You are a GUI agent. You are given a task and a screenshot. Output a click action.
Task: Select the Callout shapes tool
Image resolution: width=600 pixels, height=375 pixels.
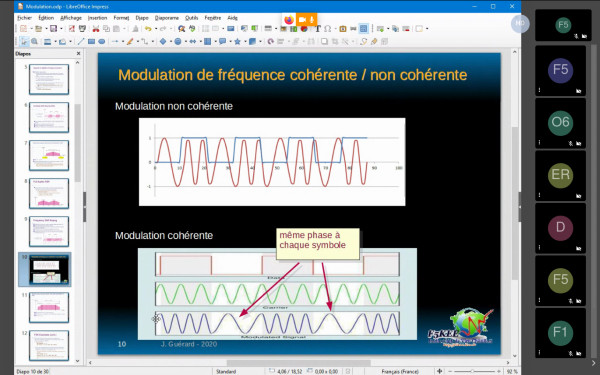pyautogui.click(x=222, y=41)
